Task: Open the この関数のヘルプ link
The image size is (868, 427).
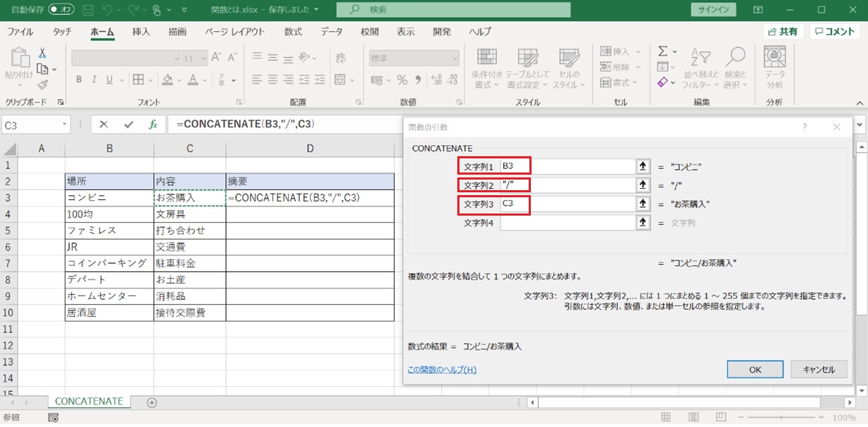Action: [442, 370]
